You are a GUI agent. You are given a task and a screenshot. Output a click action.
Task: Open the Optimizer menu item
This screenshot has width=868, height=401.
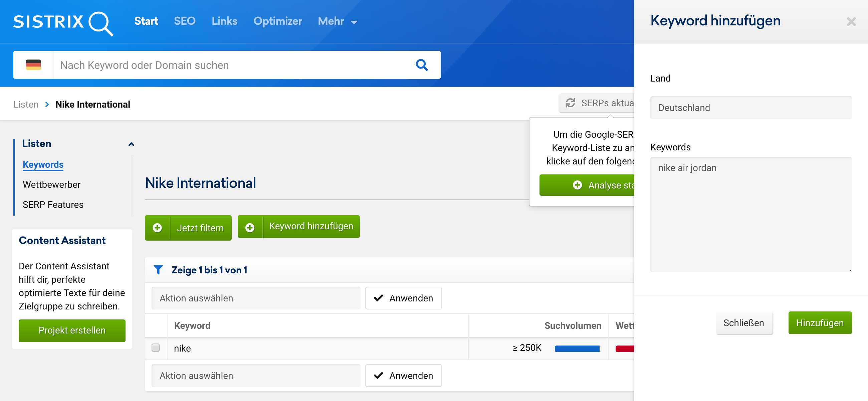click(x=277, y=21)
